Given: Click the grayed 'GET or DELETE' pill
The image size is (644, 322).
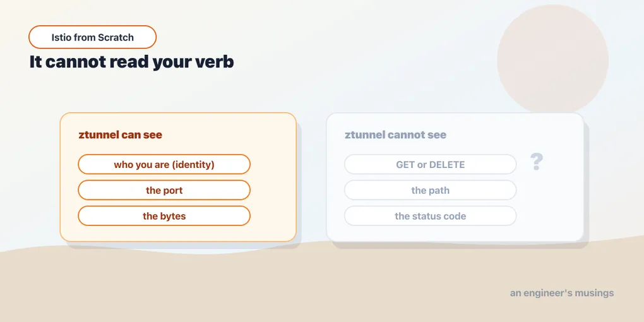Looking at the screenshot, I should [x=430, y=164].
